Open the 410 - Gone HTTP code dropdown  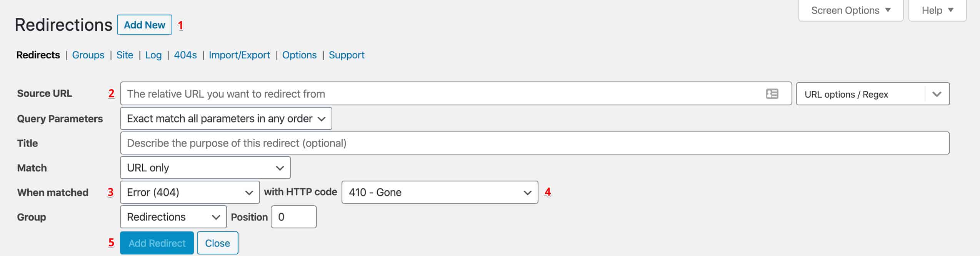point(439,193)
